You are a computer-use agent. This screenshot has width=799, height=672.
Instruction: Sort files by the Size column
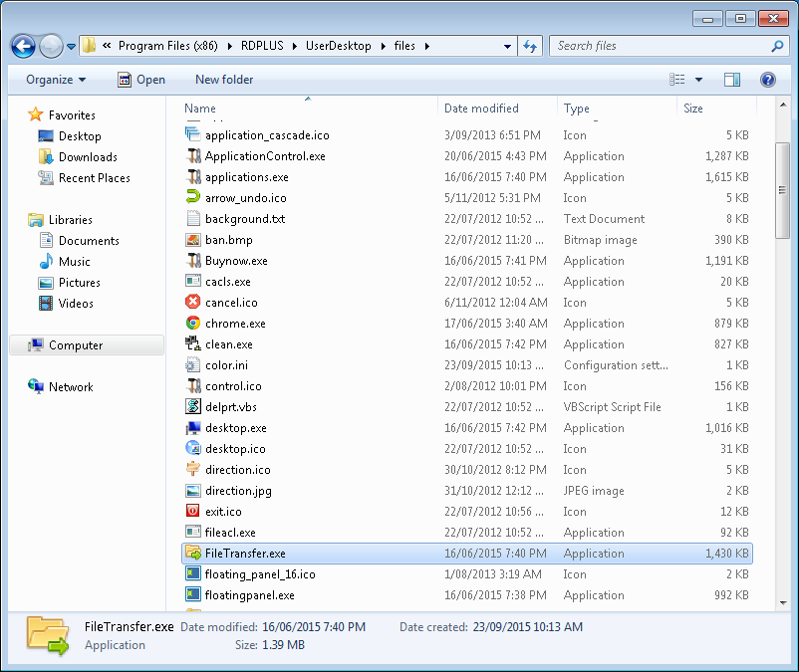[693, 109]
